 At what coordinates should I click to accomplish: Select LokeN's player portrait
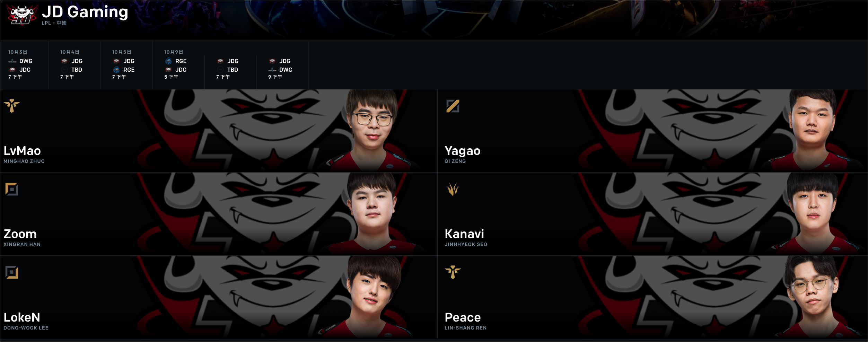click(372, 297)
